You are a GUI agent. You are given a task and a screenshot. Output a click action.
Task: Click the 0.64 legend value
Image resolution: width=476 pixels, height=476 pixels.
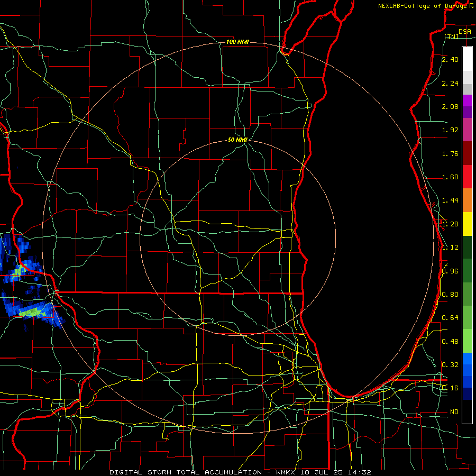[x=450, y=318]
